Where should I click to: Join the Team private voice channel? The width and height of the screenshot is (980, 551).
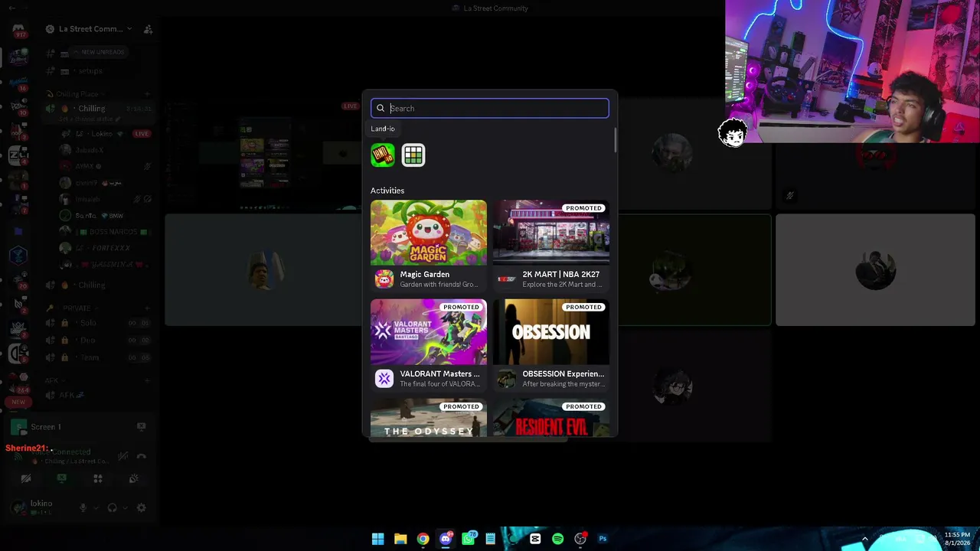point(98,357)
